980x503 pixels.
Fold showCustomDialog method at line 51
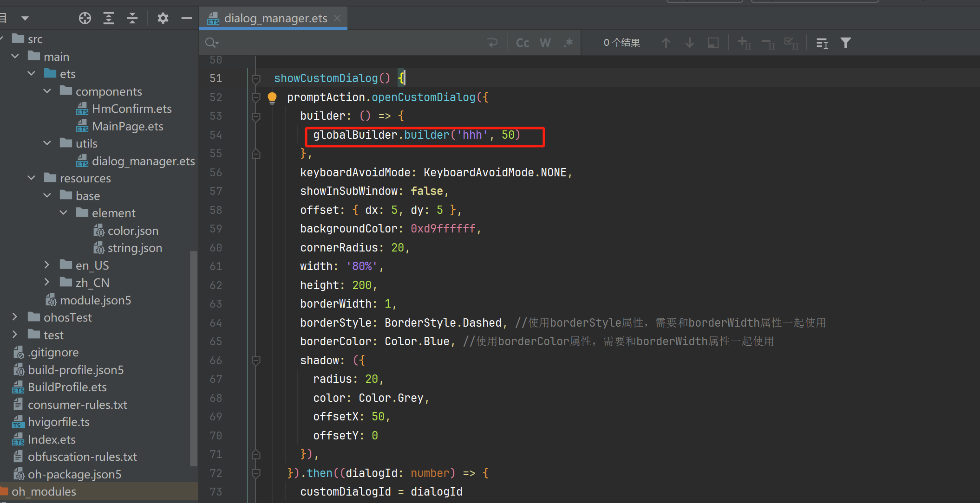tap(256, 79)
